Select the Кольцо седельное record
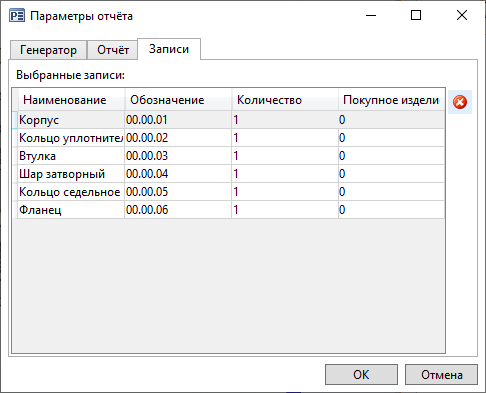Viewport: 486px width, 393px height. tap(231, 192)
